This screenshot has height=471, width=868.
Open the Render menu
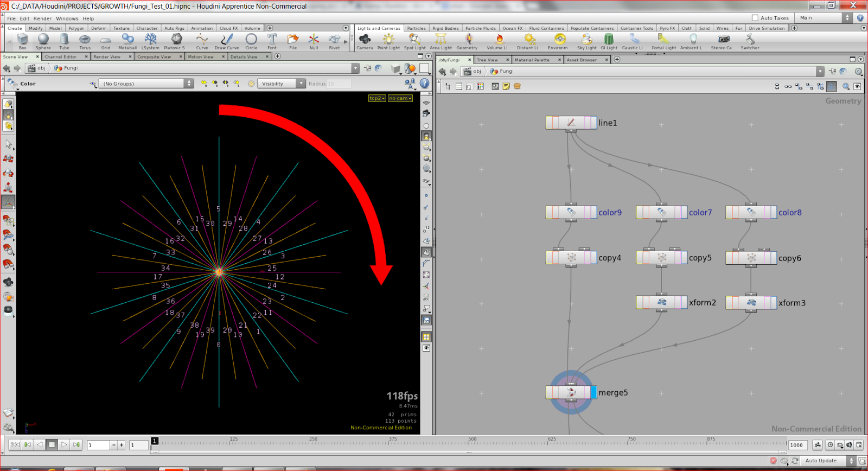coord(42,18)
